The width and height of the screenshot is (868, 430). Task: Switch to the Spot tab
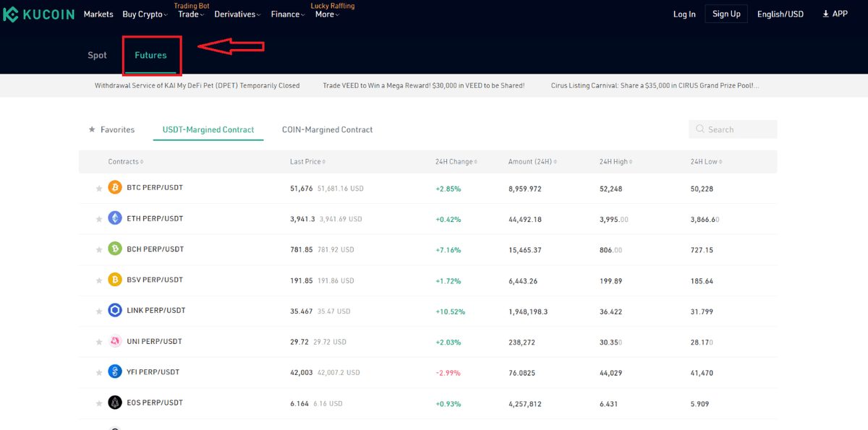(x=97, y=55)
